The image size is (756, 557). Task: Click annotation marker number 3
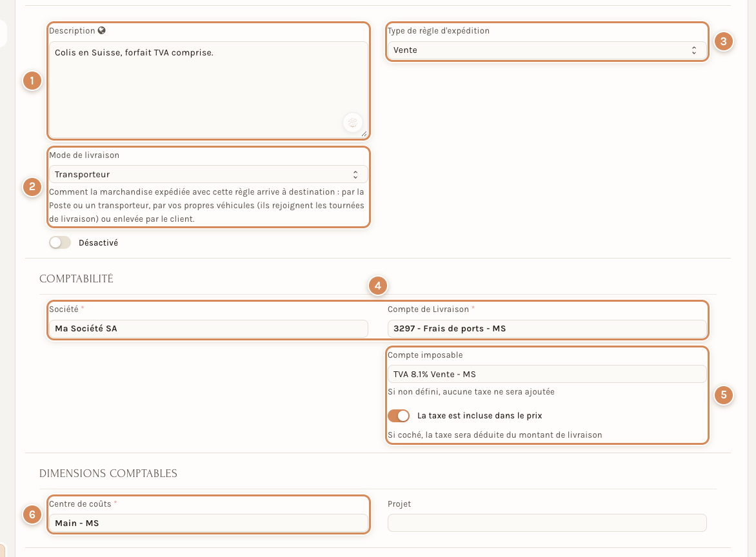click(723, 41)
